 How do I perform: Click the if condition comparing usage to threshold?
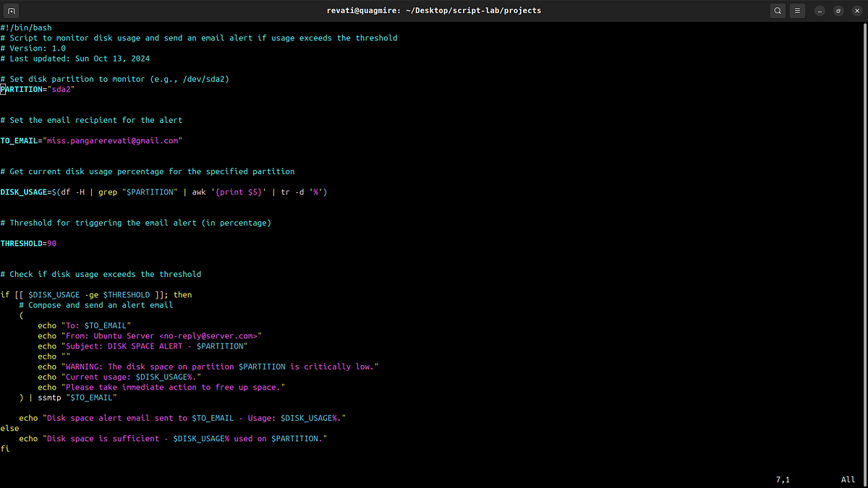coord(95,294)
